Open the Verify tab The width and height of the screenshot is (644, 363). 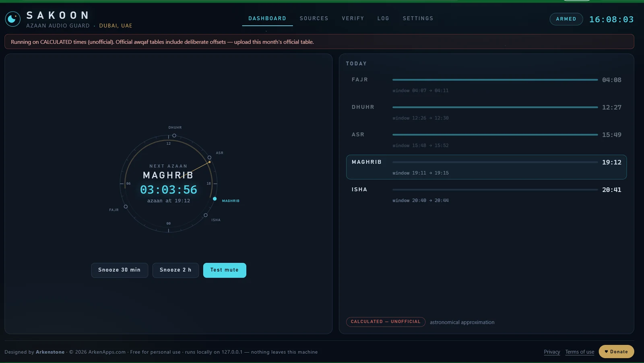(x=353, y=19)
